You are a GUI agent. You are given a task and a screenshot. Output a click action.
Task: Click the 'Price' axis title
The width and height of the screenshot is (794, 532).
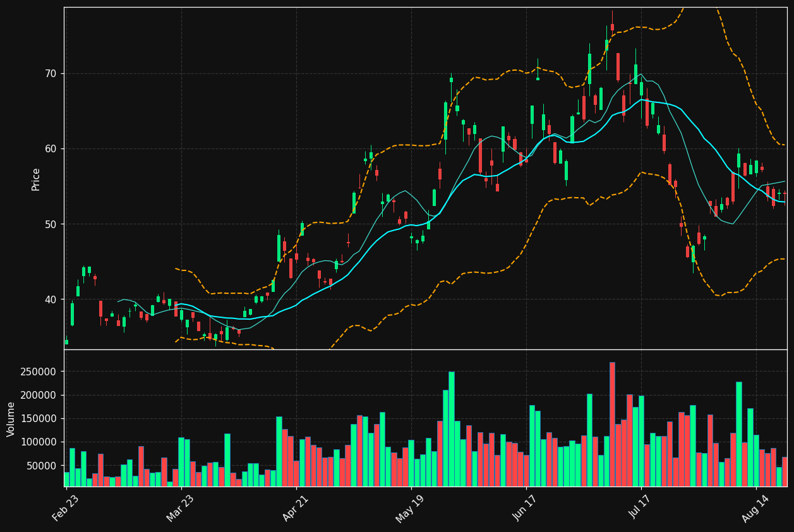(x=35, y=179)
